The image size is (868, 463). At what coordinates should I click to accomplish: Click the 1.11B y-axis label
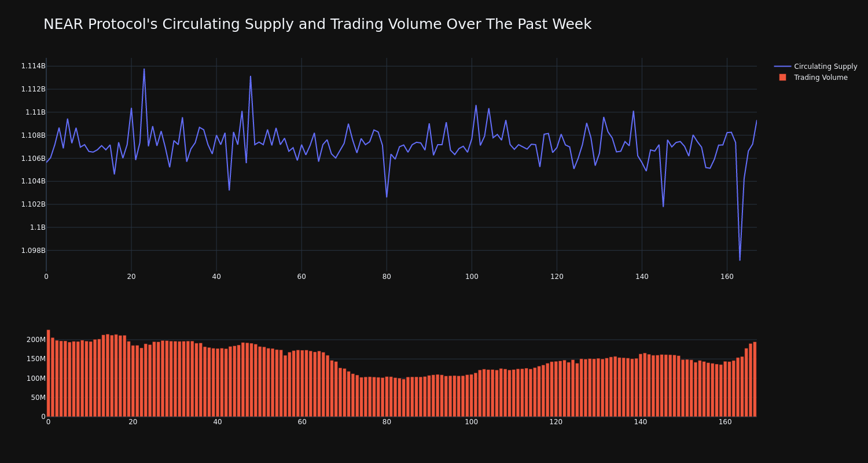pyautogui.click(x=35, y=112)
